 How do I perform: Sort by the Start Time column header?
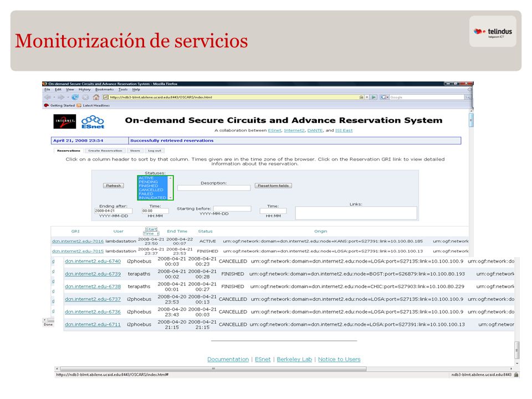click(x=151, y=232)
